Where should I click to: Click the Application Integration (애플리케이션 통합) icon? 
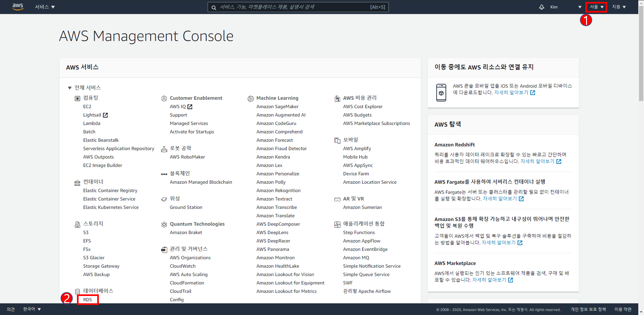337,224
